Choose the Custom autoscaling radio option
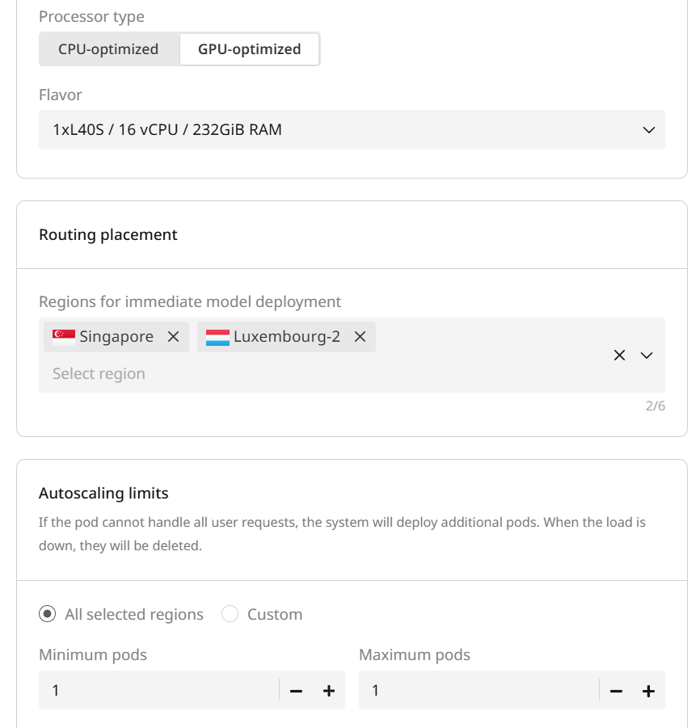700x728 pixels. pos(230,614)
